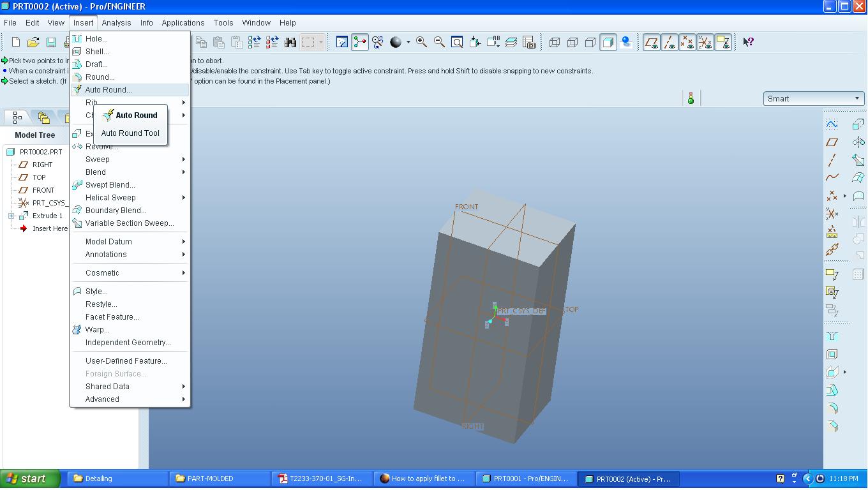Switch to hidden line display mode
The height and width of the screenshot is (490, 868).
point(572,42)
